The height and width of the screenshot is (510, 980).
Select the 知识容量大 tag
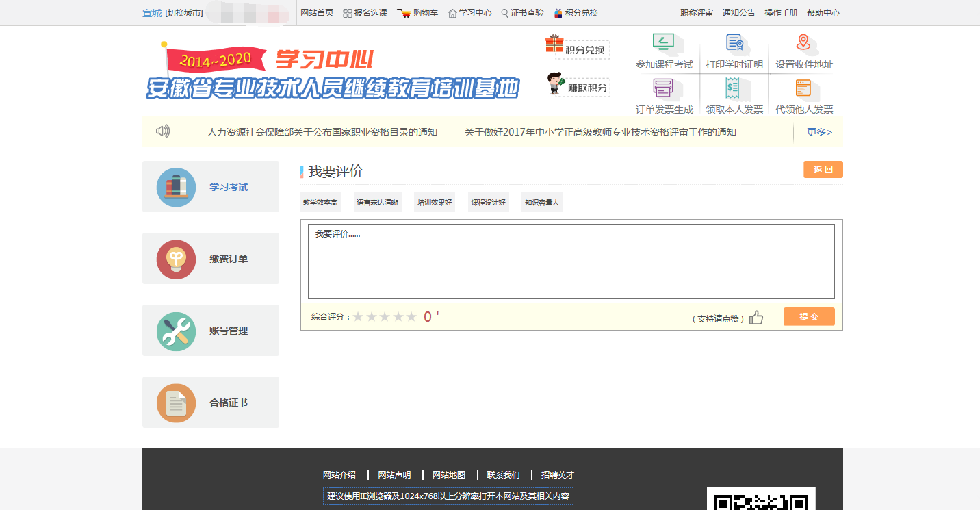tap(542, 202)
